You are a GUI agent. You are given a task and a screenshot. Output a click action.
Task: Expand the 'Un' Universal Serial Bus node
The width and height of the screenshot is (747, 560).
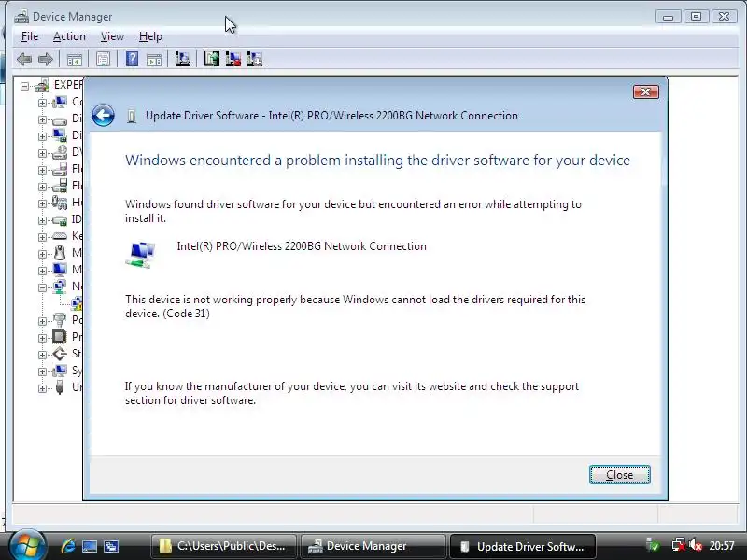point(42,388)
